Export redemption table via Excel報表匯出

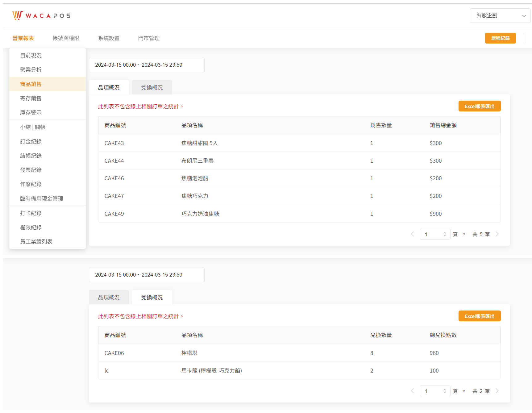pyautogui.click(x=479, y=316)
